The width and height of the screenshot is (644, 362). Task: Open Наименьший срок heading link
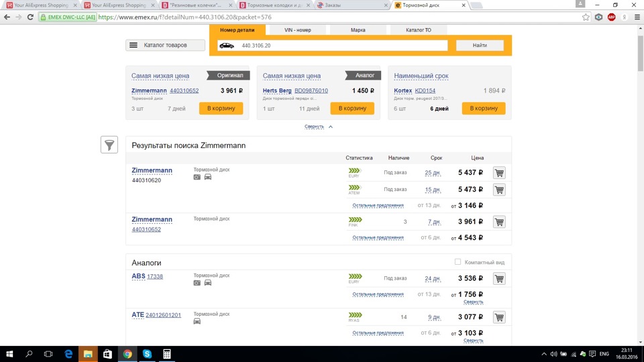[x=421, y=76]
